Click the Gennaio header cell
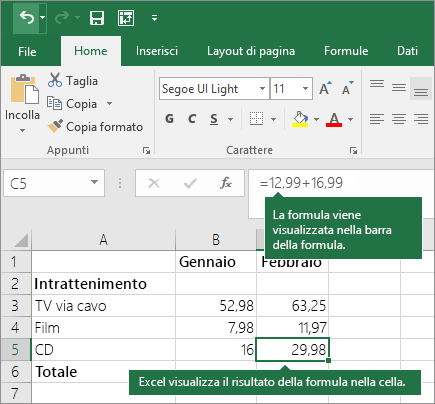 coord(216,262)
